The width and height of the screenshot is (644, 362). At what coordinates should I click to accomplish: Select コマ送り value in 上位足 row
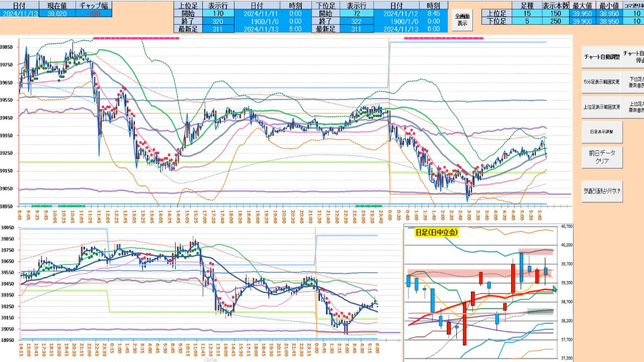click(x=634, y=13)
